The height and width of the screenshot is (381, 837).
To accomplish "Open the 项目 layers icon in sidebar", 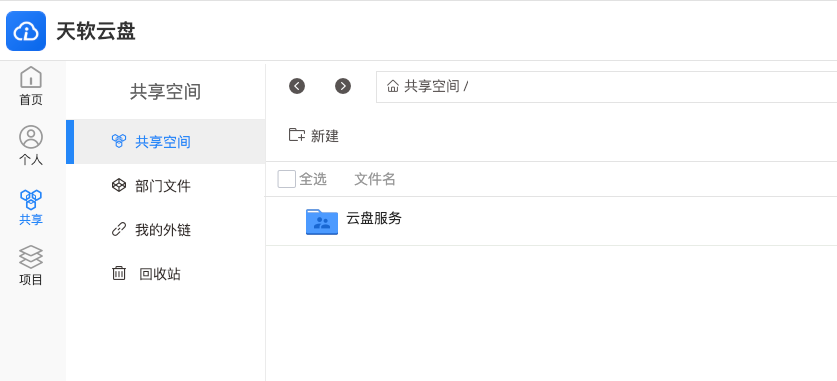I will click(x=31, y=257).
